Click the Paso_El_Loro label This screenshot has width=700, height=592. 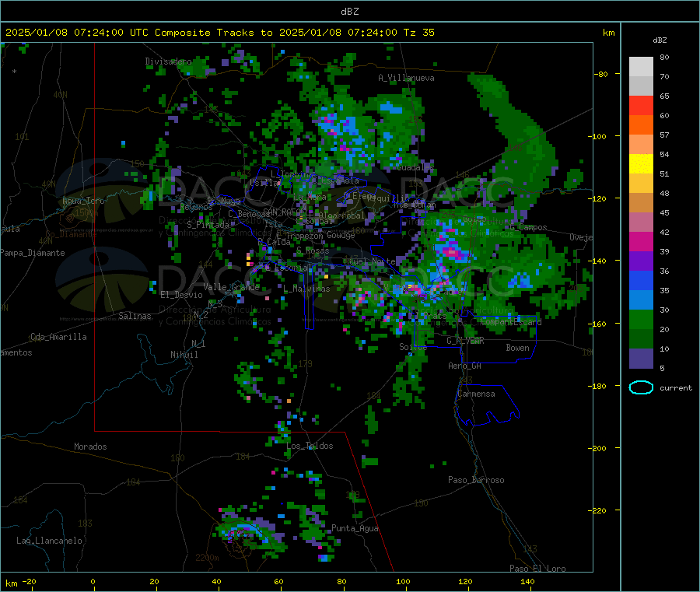537,569
